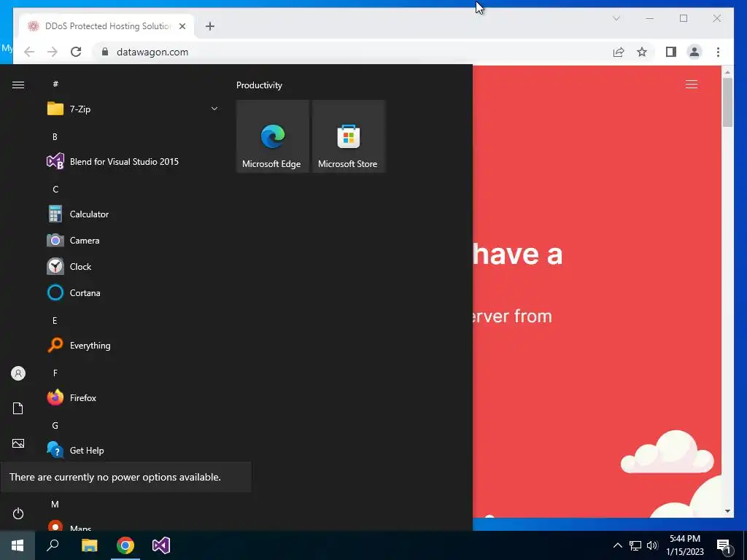Open the notification Action Center

724,545
